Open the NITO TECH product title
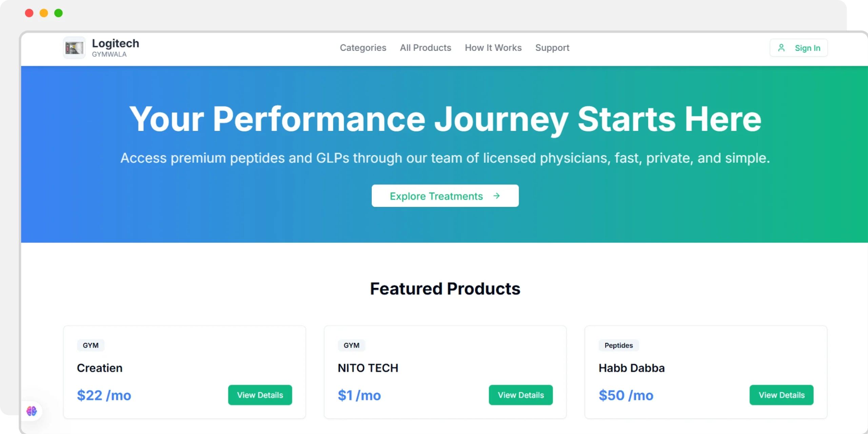Image resolution: width=868 pixels, height=434 pixels. click(368, 368)
